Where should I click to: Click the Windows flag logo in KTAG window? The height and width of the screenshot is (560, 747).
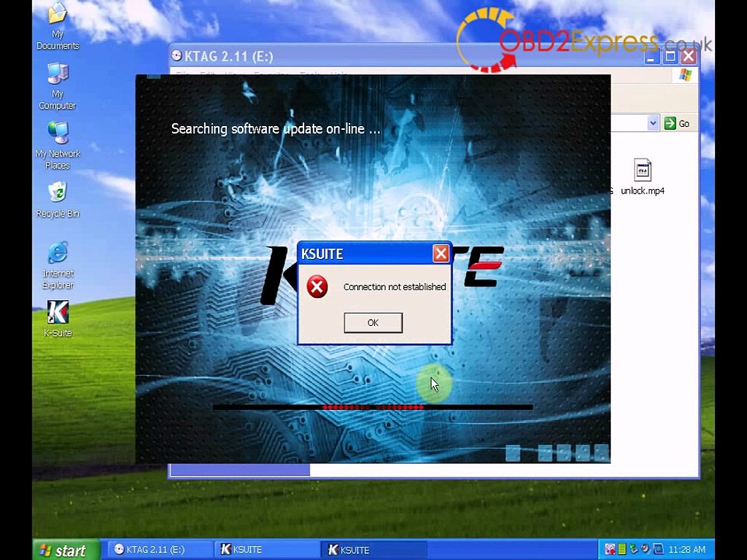pyautogui.click(x=686, y=75)
